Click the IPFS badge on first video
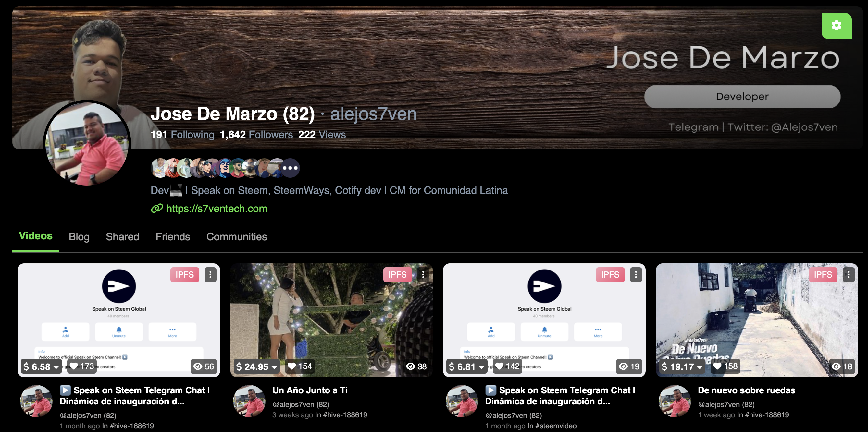 click(185, 274)
